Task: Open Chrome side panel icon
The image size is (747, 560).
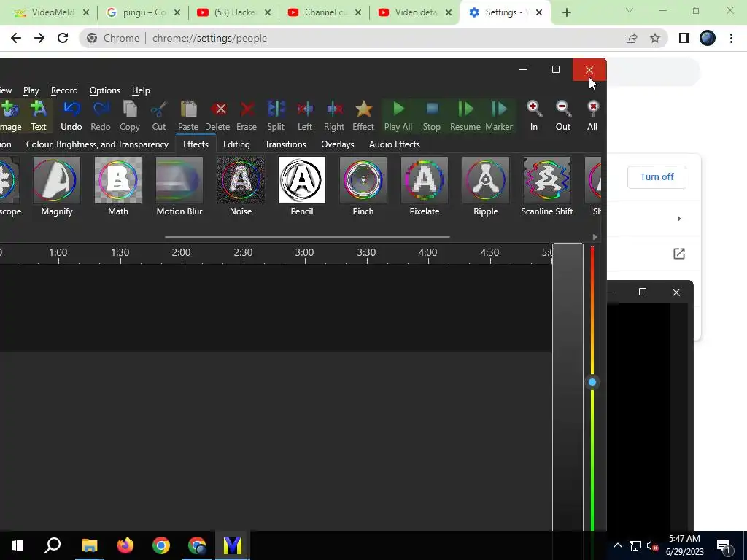Action: [x=684, y=38]
